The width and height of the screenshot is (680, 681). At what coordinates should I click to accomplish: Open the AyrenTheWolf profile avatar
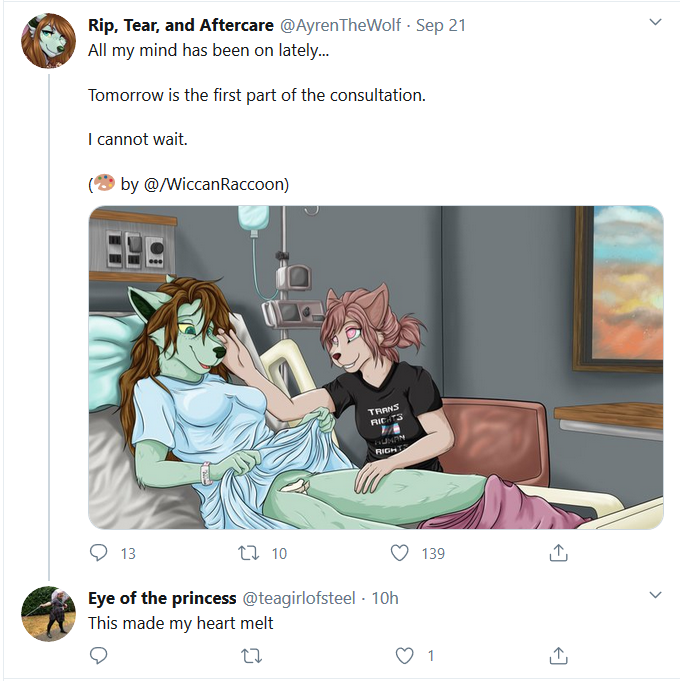click(48, 41)
